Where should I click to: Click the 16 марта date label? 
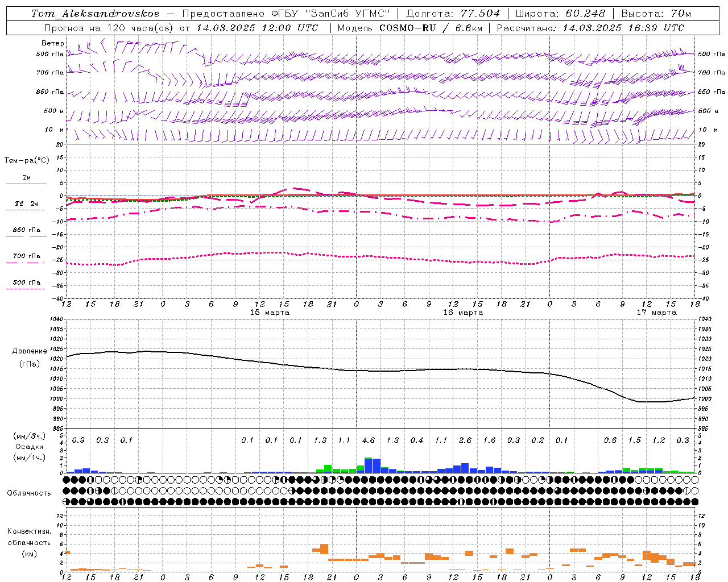[463, 313]
